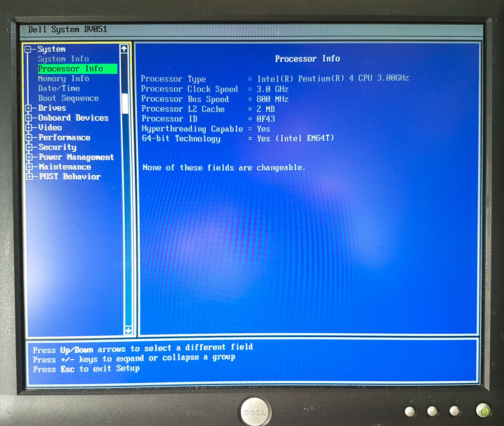Click the Yes (Intel EM64T) value
The width and height of the screenshot is (504, 426).
[x=295, y=139]
